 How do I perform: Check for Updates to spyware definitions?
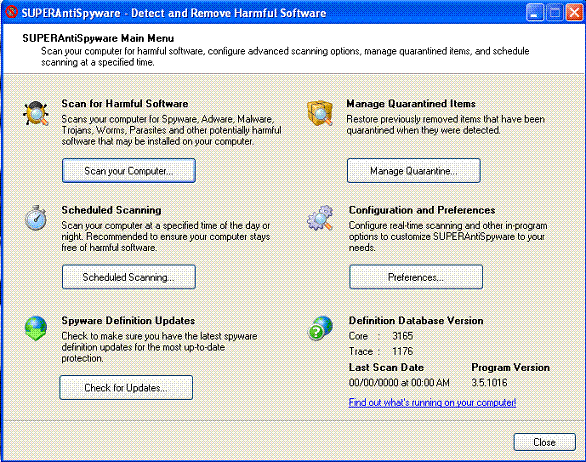click(126, 388)
